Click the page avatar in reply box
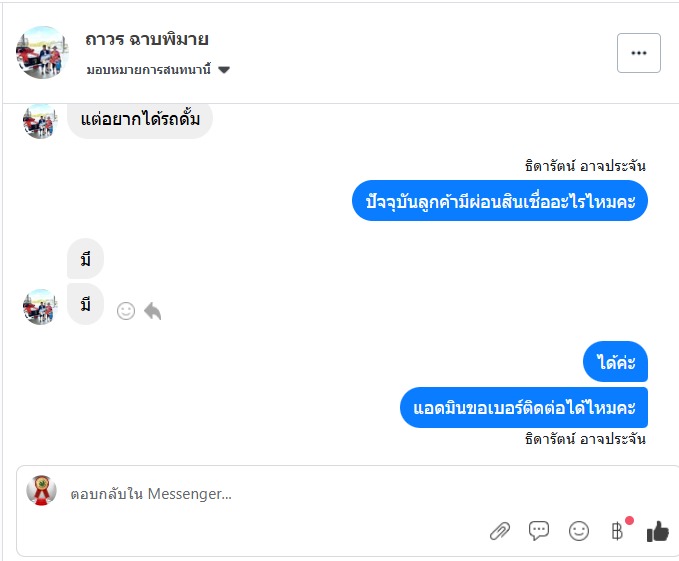Screen dimensions: 679x561 (x=41, y=490)
